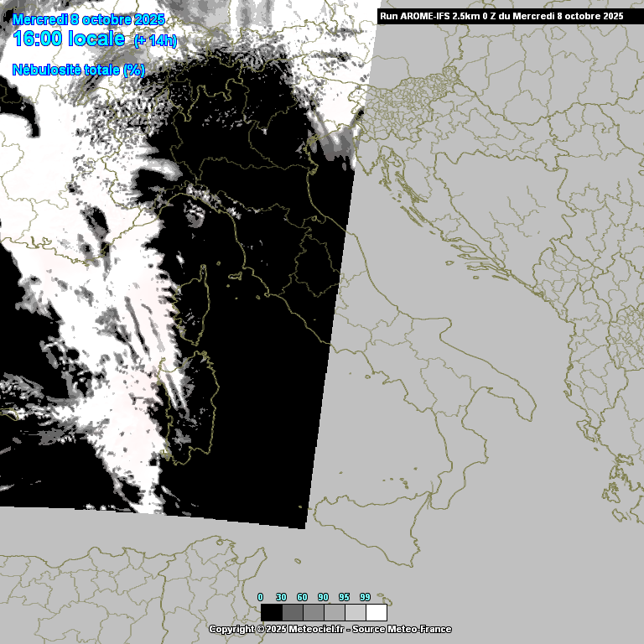Select the 60% gray legend swatch

pyautogui.click(x=313, y=612)
